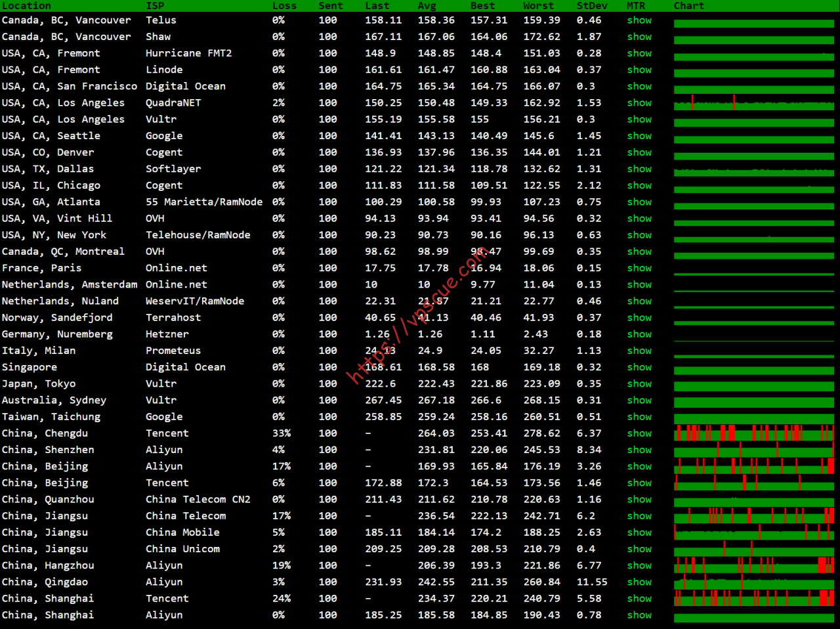Show MTR for Vint Hill OVH
This screenshot has height=629, width=840.
[x=639, y=219]
